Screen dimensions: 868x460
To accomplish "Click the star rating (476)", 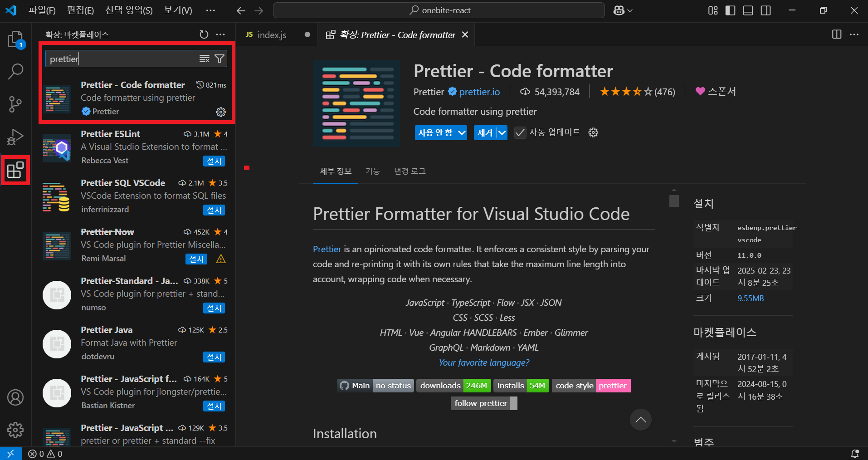I will click(x=638, y=92).
